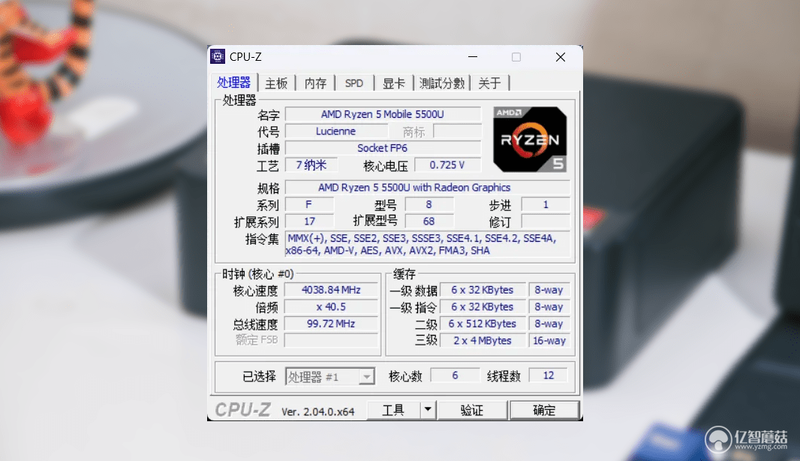Viewport: 800px width, 461px height.
Task: Click the 系列 value F
Action: (309, 204)
